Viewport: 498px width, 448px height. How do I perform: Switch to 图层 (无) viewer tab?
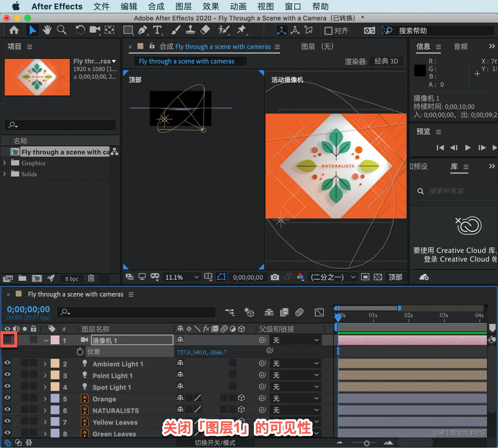pos(318,46)
